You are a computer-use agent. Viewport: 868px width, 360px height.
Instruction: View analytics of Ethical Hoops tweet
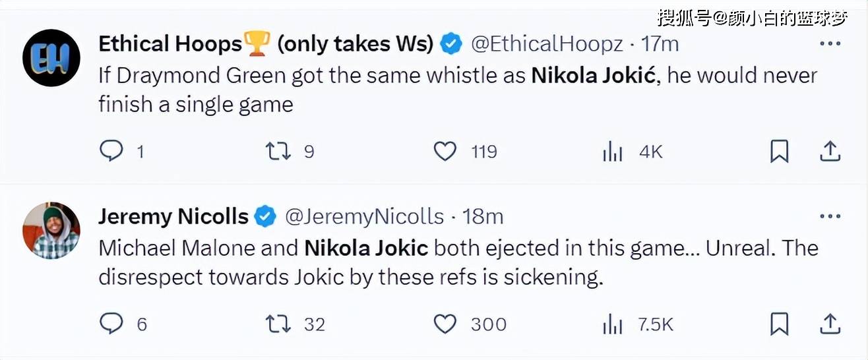[x=613, y=152]
